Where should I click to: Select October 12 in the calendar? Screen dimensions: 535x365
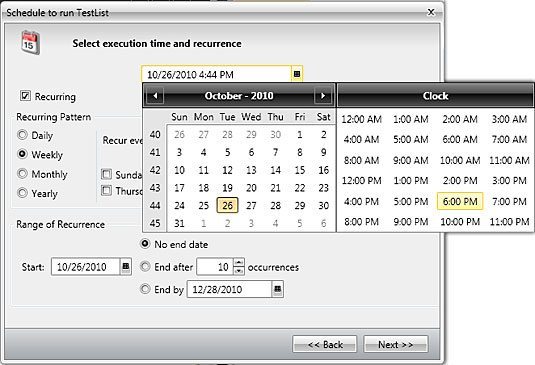tap(227, 170)
